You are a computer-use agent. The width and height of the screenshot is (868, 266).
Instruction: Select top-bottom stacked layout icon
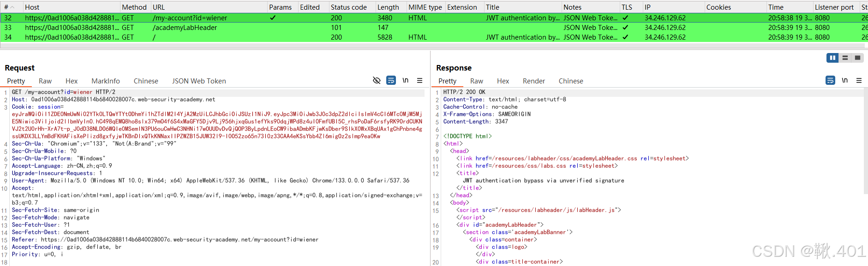point(845,58)
